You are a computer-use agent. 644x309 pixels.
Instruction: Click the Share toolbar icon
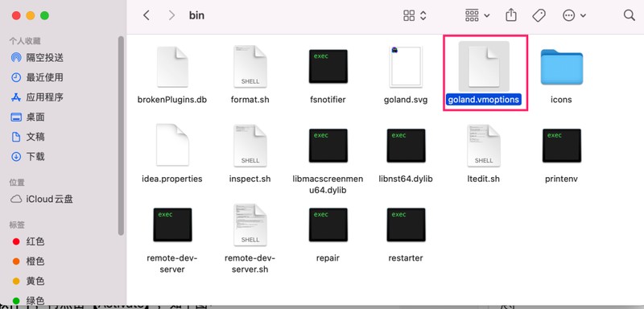click(x=511, y=15)
